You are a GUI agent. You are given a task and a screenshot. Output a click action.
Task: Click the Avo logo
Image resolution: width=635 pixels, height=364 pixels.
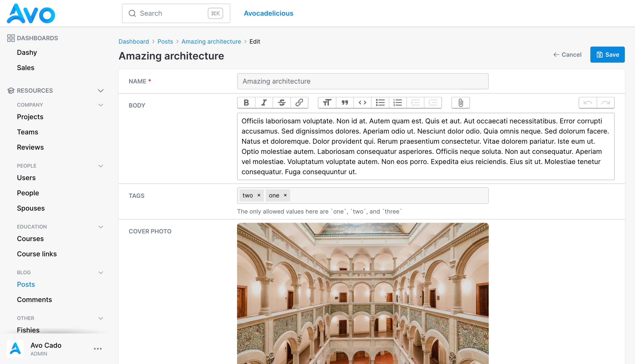[31, 14]
